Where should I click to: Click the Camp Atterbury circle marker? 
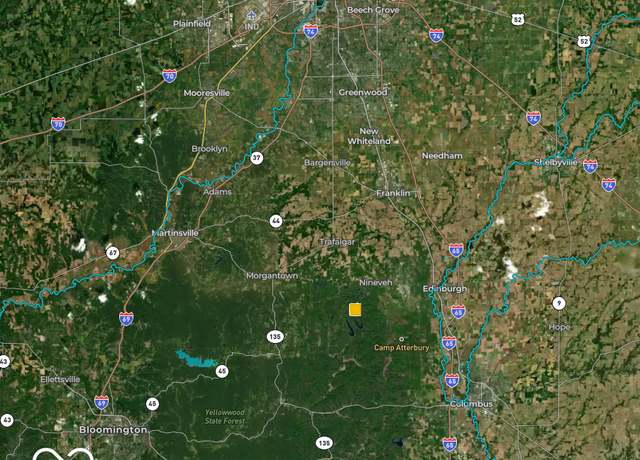(x=402, y=339)
